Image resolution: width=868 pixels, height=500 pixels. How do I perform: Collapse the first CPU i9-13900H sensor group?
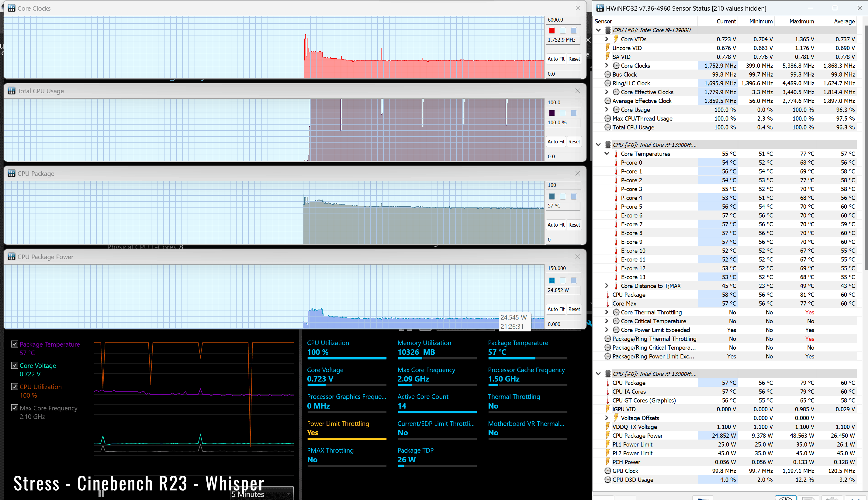pyautogui.click(x=598, y=30)
